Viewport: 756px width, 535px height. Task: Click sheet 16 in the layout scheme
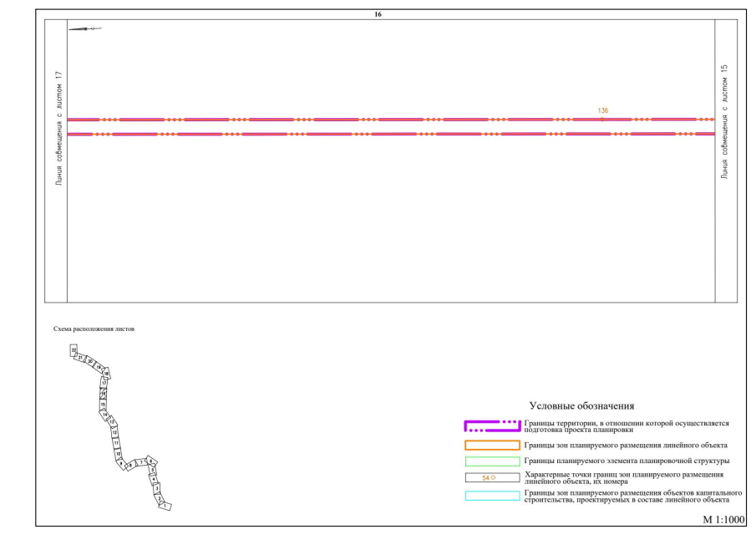click(104, 395)
